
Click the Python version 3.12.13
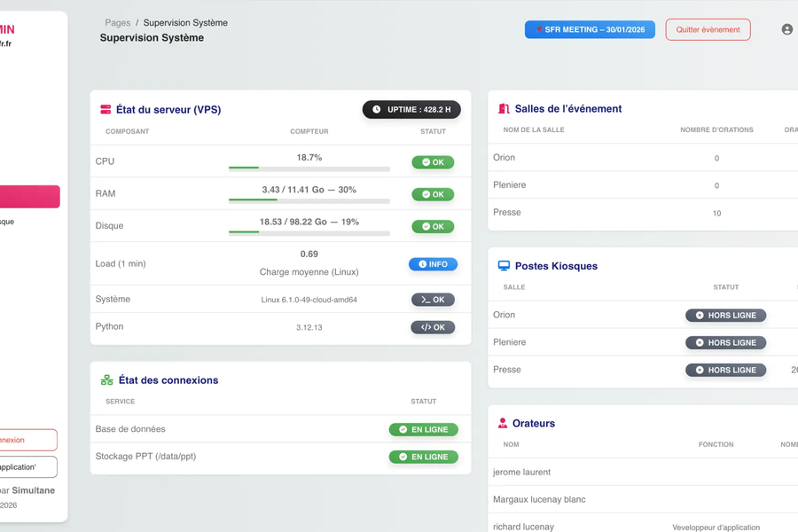click(x=309, y=327)
